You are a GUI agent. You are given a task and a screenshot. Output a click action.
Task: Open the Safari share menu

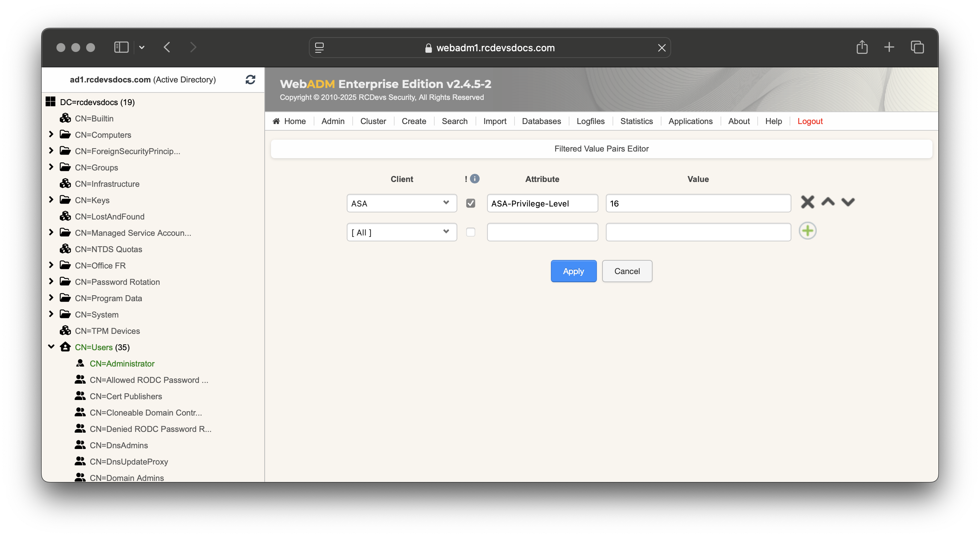tap(862, 47)
